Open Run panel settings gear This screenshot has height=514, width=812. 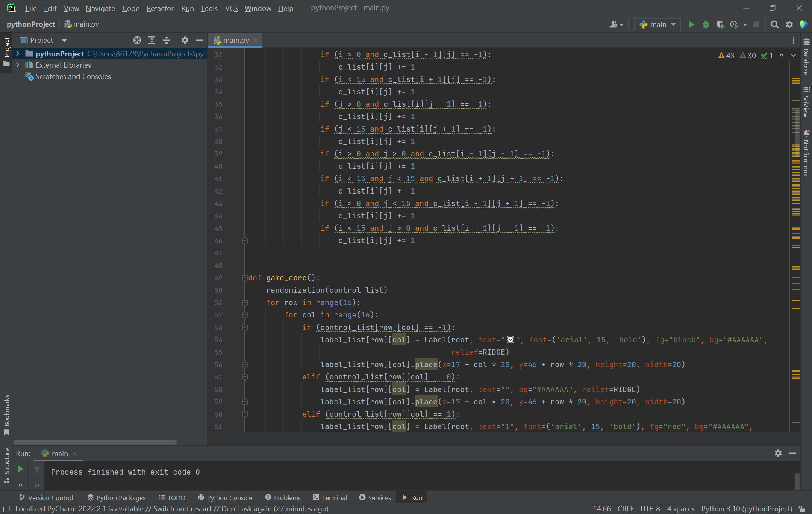pos(778,453)
